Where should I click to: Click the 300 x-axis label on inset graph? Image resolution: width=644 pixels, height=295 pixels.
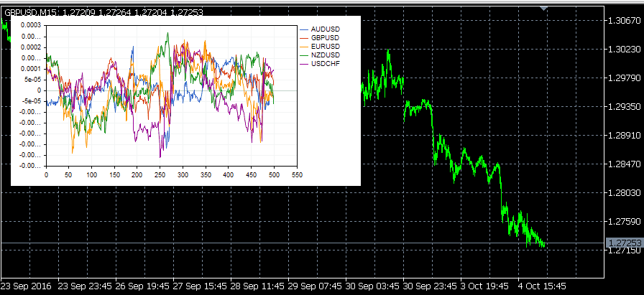point(183,175)
